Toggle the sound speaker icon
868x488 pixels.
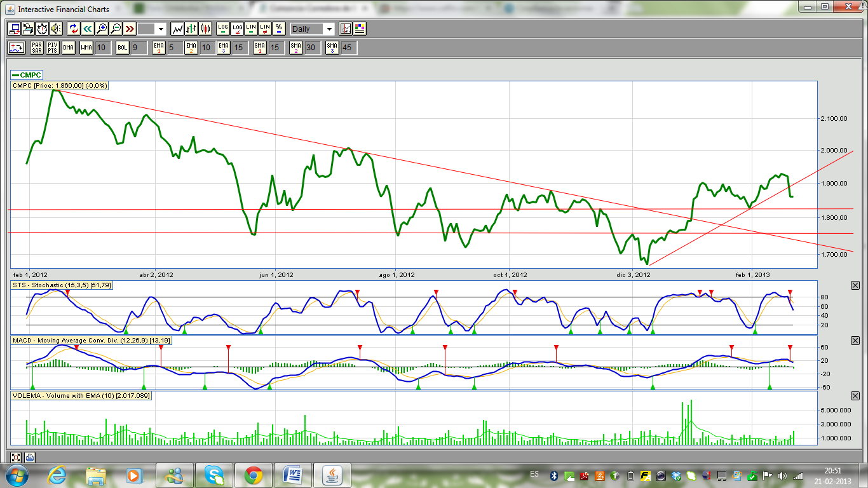[56, 29]
